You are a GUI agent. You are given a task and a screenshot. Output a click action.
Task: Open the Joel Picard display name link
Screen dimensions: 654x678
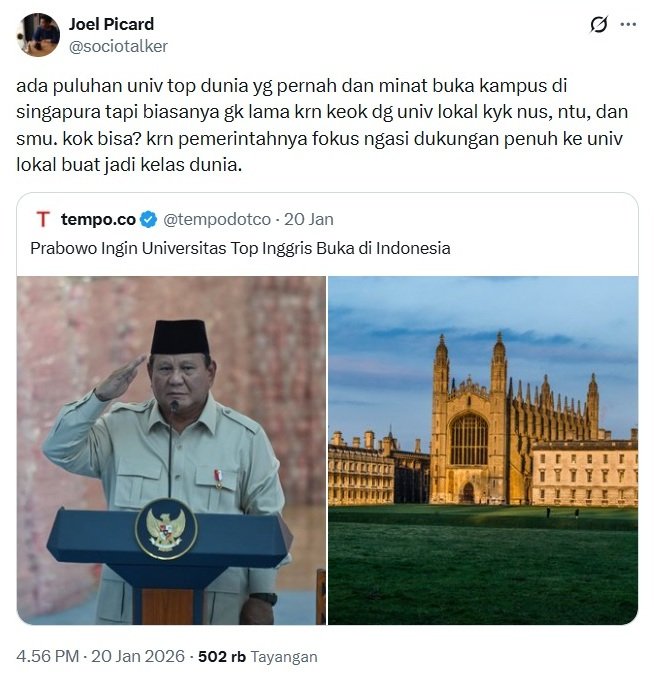pyautogui.click(x=111, y=24)
